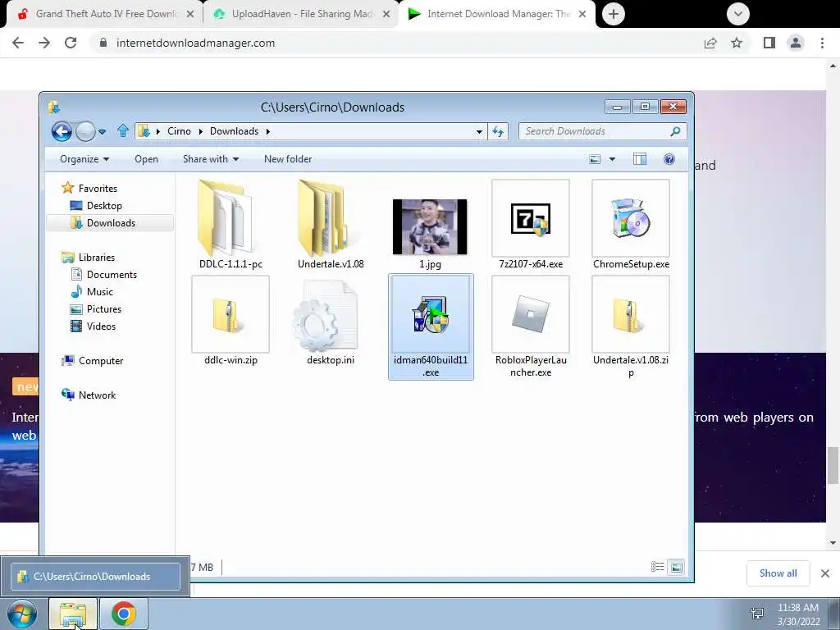
Task: Select Favorites in the navigation pane
Action: pos(98,189)
